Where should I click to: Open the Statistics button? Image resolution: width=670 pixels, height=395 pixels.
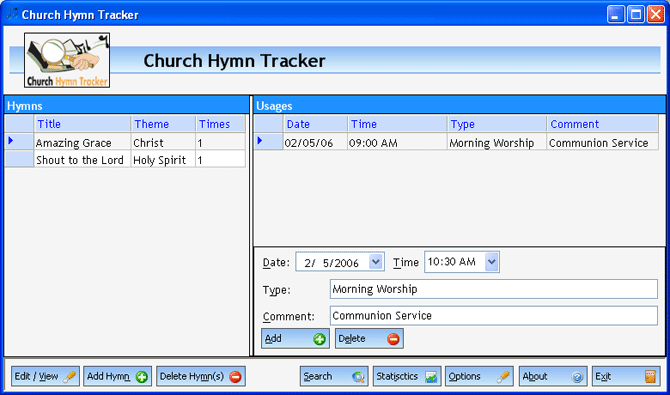[x=407, y=376]
